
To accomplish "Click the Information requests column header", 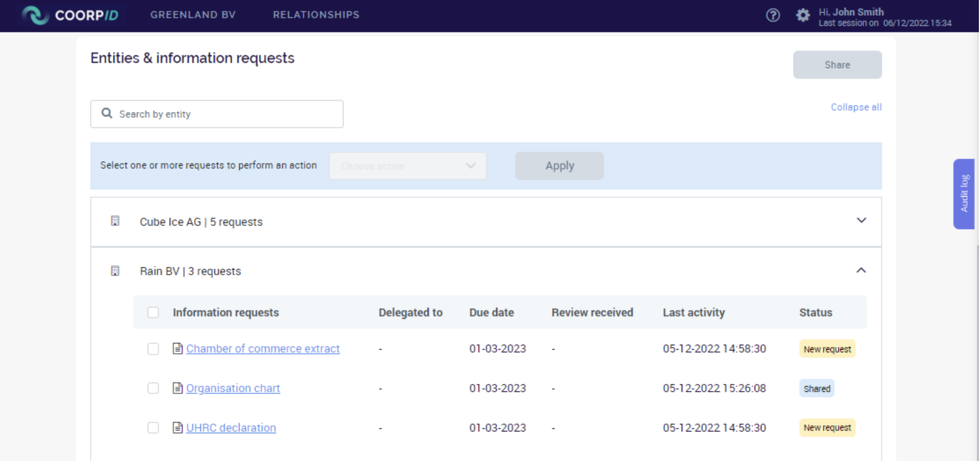I will click(225, 312).
